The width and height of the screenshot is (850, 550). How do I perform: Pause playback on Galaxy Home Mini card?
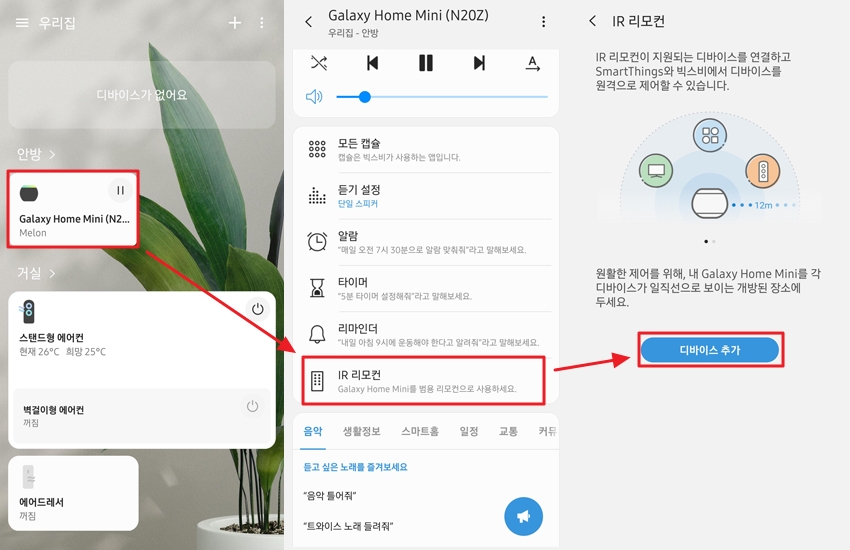point(120,190)
